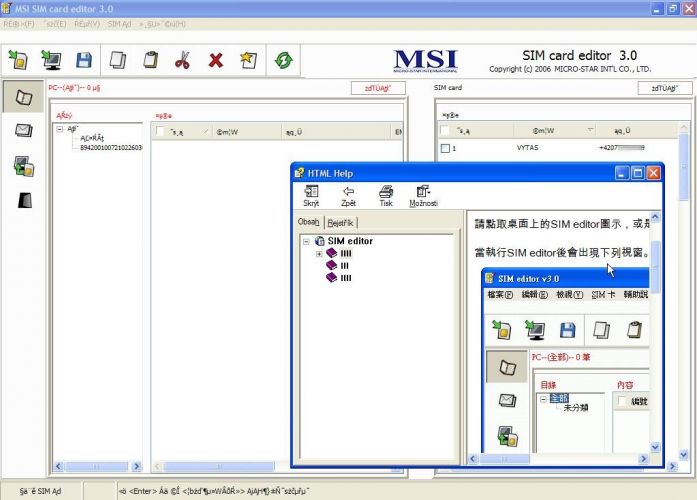Switch to the Obsah tab in HTML Help
697x500 pixels.
[308, 221]
